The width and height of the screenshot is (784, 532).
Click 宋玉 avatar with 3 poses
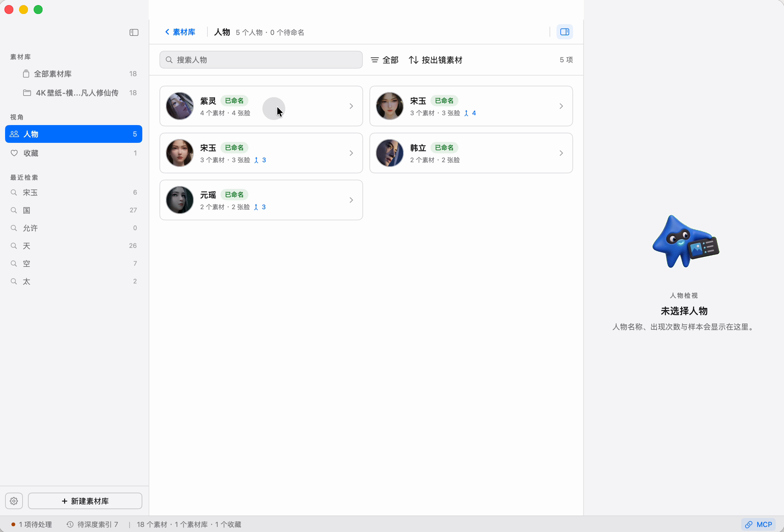[x=180, y=153]
